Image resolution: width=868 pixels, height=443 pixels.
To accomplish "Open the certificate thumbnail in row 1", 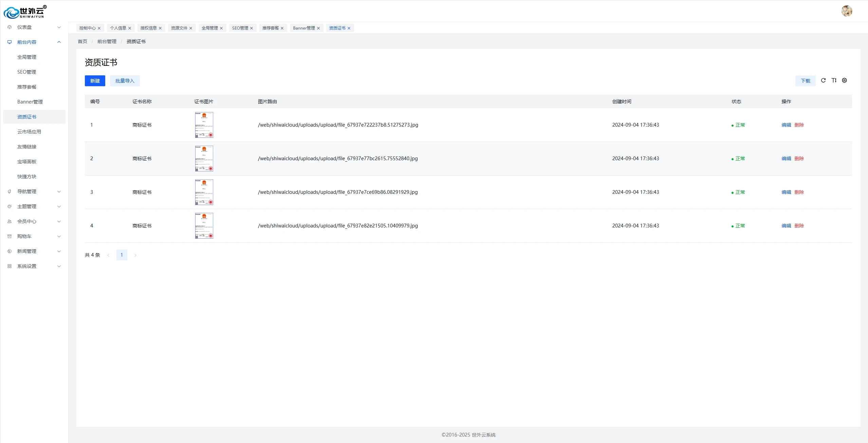I will 204,125.
